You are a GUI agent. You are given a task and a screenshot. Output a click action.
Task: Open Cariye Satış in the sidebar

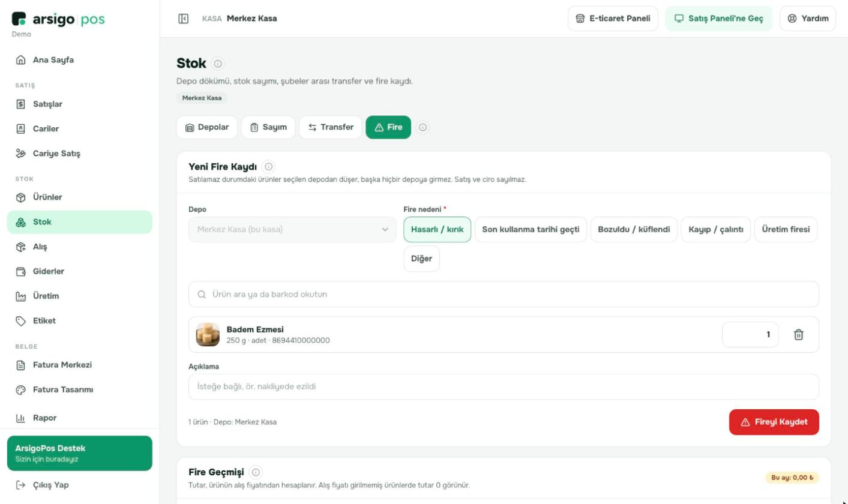(x=80, y=154)
